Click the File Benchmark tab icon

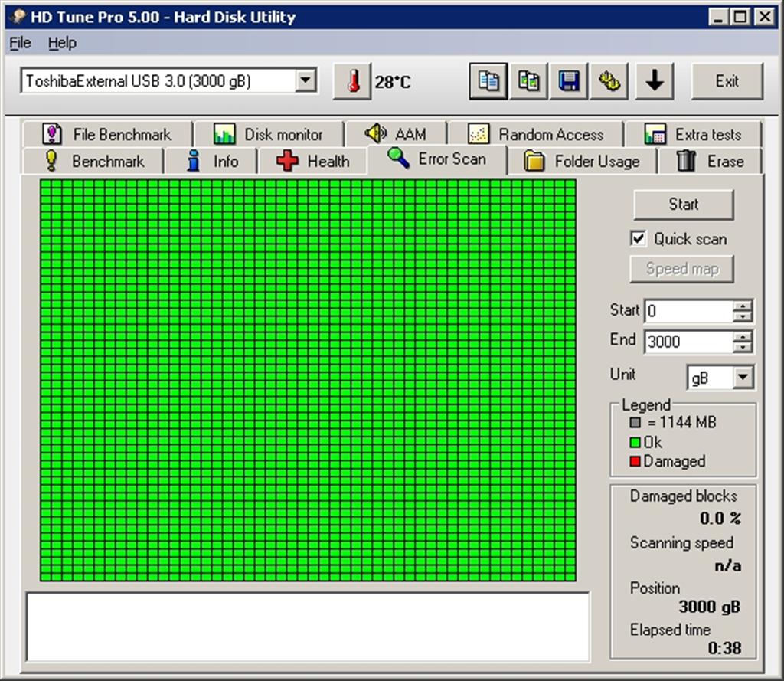[x=52, y=134]
